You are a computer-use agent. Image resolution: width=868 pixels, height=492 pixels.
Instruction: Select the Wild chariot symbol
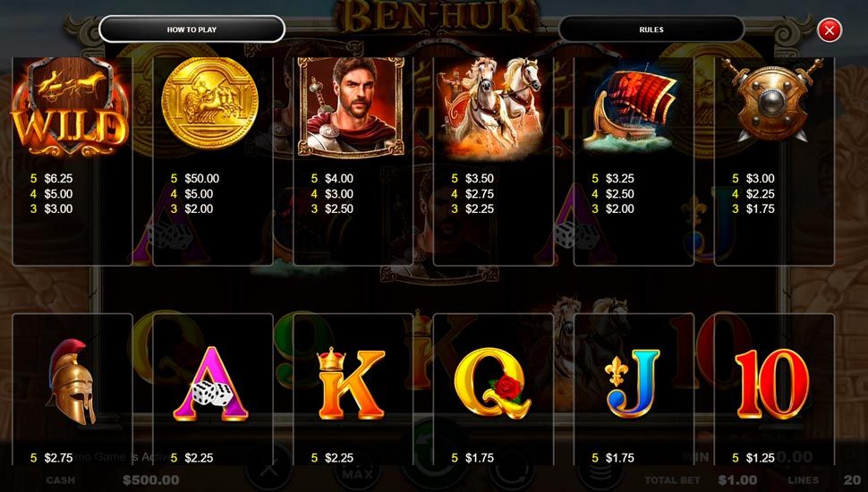coord(71,107)
